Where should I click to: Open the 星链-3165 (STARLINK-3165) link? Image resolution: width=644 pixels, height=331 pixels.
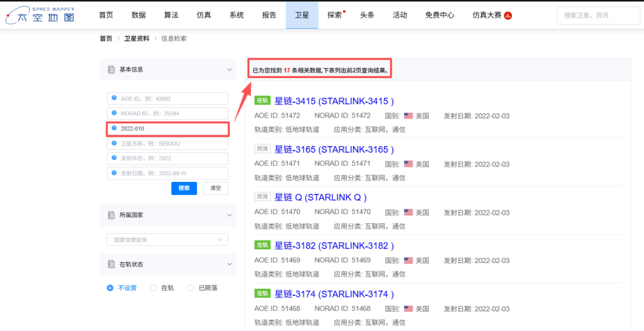[x=334, y=149]
